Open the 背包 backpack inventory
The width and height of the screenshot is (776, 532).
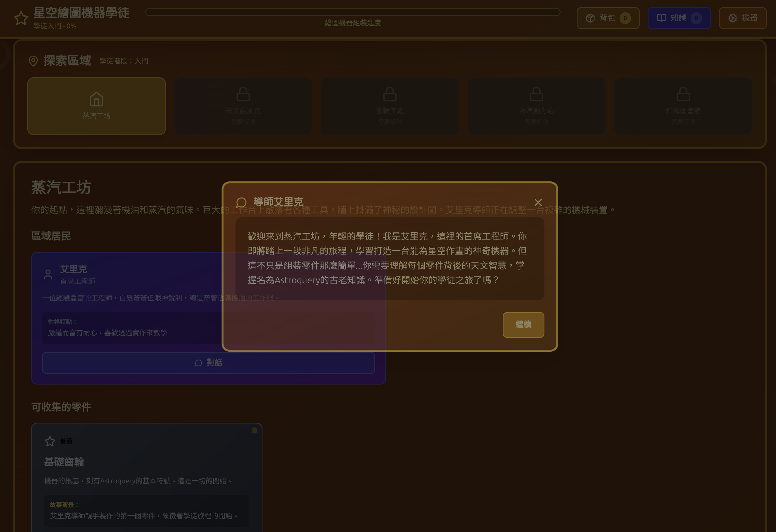point(608,18)
